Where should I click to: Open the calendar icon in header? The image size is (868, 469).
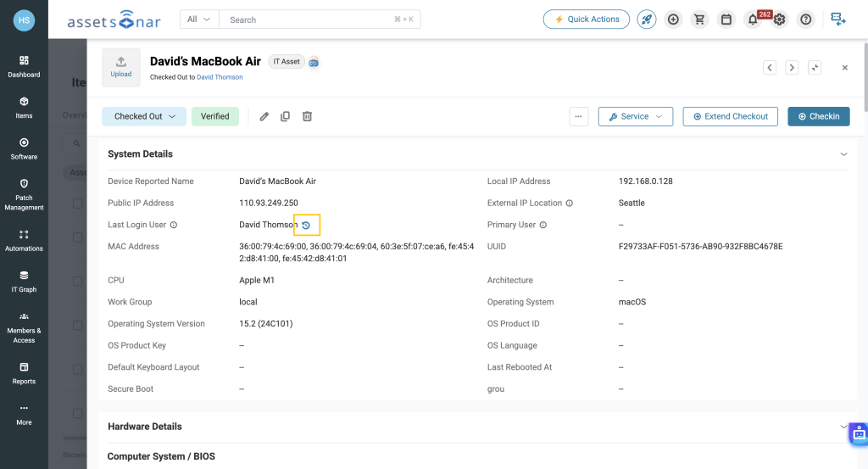[x=726, y=20]
